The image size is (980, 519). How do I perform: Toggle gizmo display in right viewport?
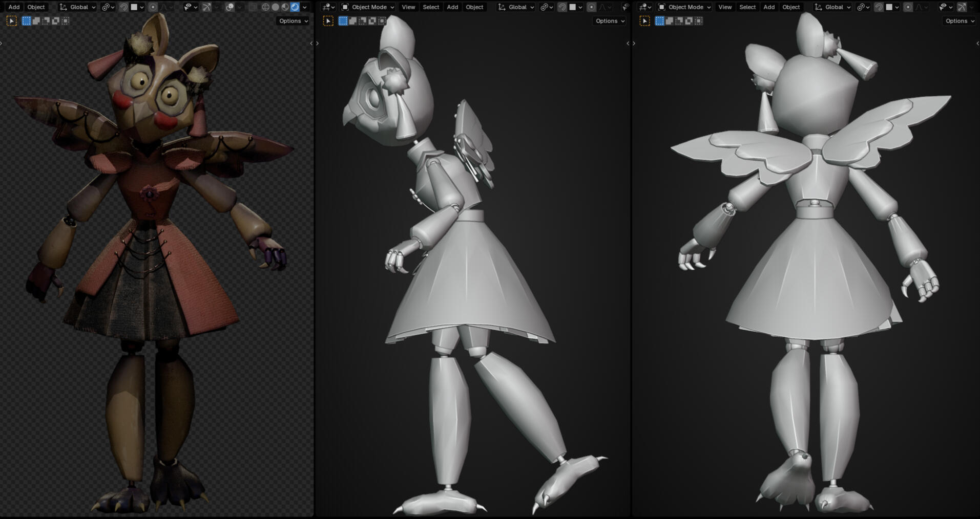click(x=962, y=7)
